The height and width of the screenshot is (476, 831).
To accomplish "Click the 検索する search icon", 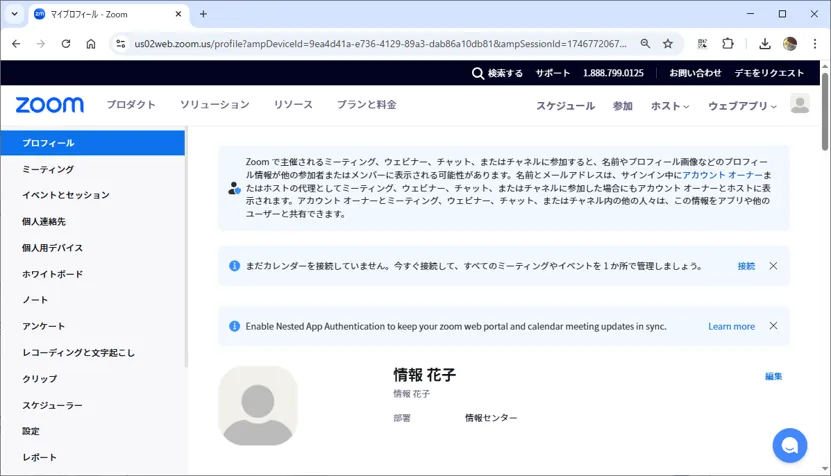I will click(x=478, y=73).
